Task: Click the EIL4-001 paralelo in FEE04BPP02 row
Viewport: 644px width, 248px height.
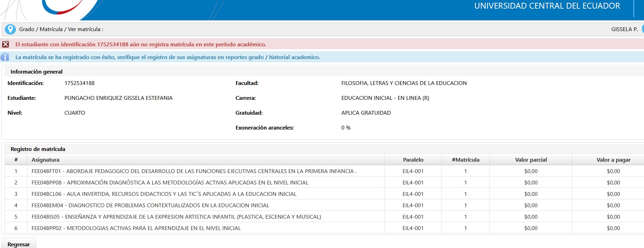Action: tap(413, 228)
